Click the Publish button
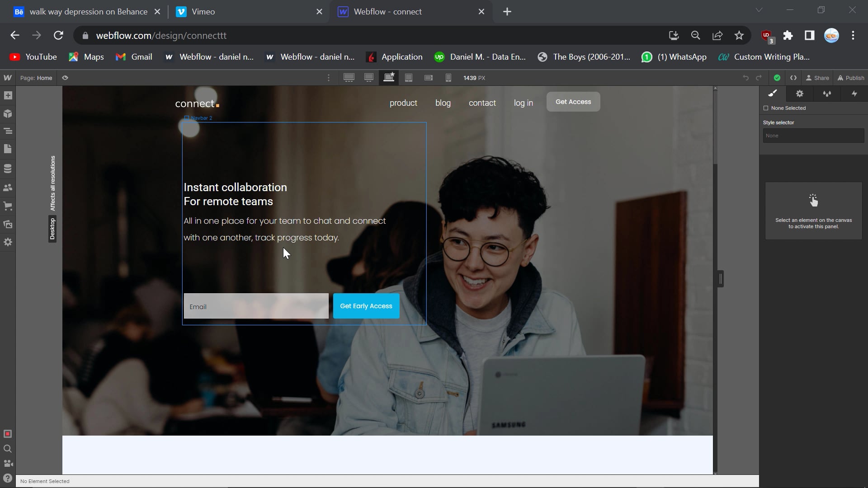Screen dimensions: 868x488 [x=851, y=78]
